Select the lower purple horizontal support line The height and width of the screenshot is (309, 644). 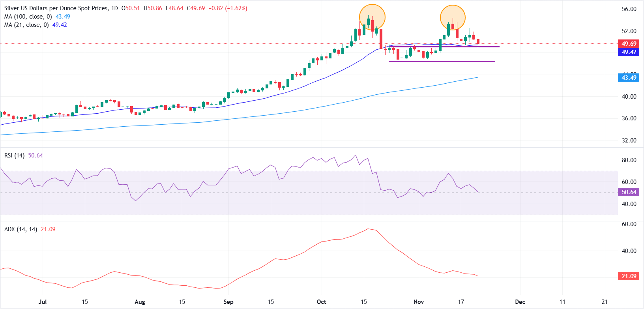(x=442, y=61)
